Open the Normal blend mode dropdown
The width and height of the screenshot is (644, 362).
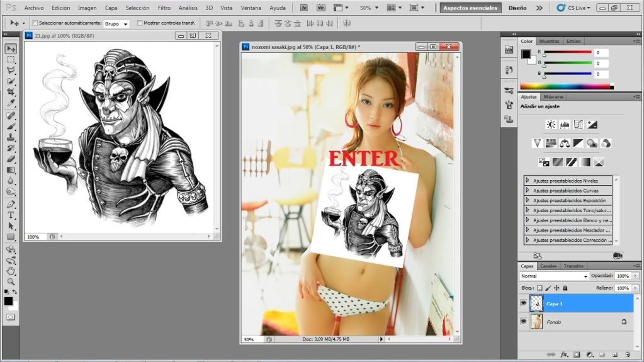point(554,276)
